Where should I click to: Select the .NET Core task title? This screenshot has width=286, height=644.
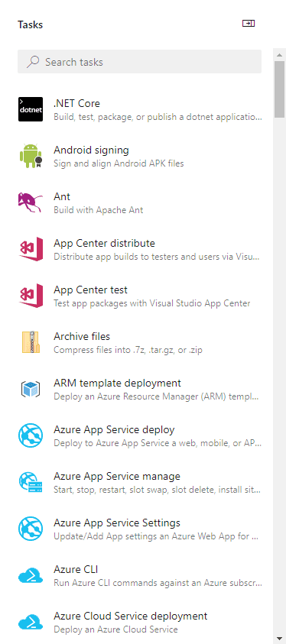pyautogui.click(x=76, y=103)
